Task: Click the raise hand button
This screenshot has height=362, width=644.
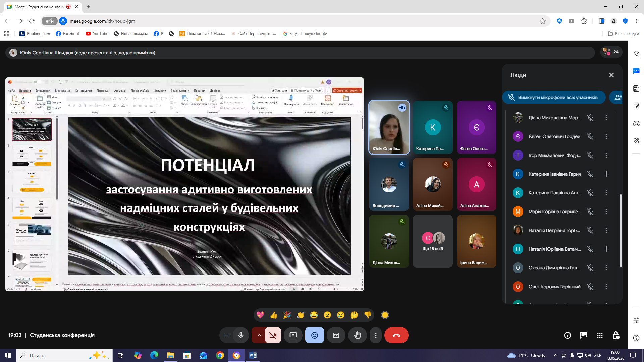Action: click(357, 335)
